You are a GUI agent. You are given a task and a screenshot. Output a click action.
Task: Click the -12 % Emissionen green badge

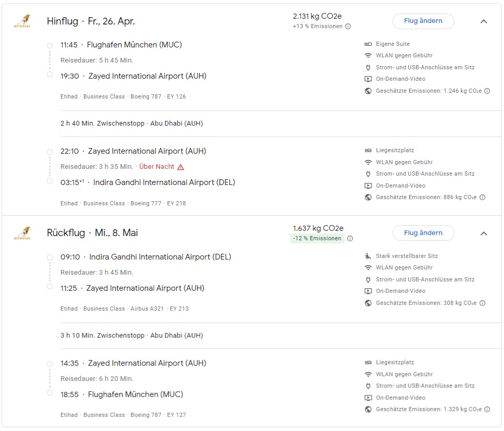(317, 239)
